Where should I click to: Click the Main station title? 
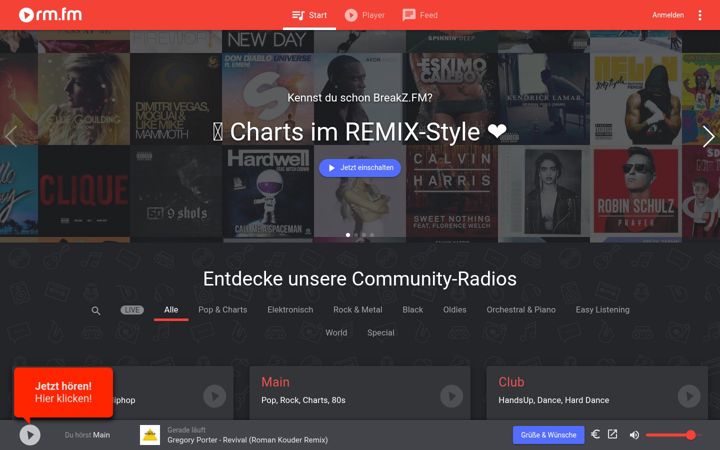[x=276, y=382]
